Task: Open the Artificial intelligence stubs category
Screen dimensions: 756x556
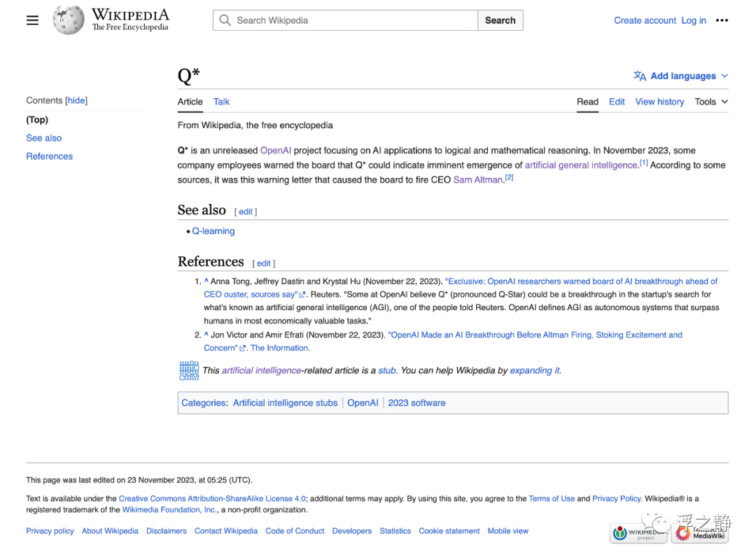Action: coord(286,403)
